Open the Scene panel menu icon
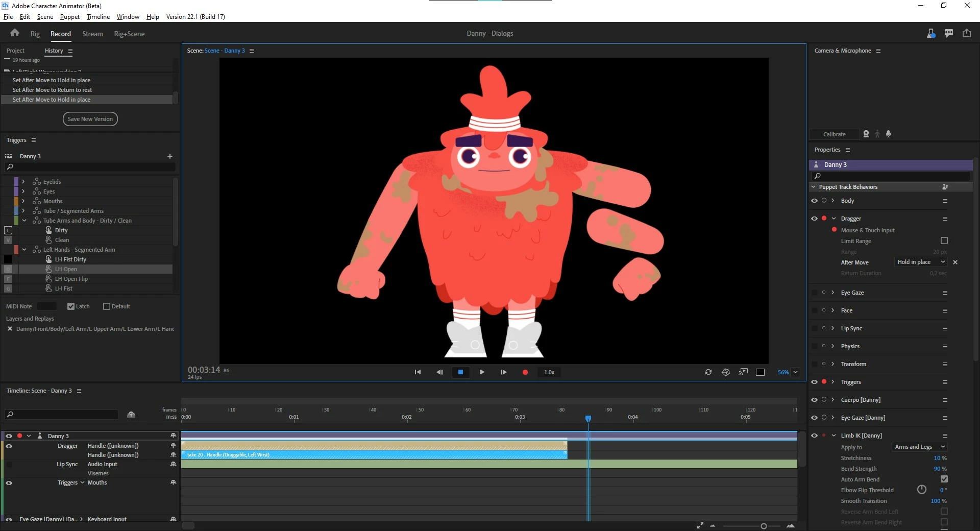980x531 pixels. 252,51
